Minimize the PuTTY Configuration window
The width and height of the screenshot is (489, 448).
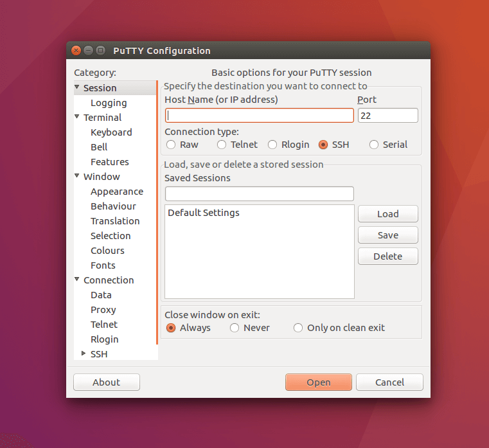pyautogui.click(x=88, y=50)
